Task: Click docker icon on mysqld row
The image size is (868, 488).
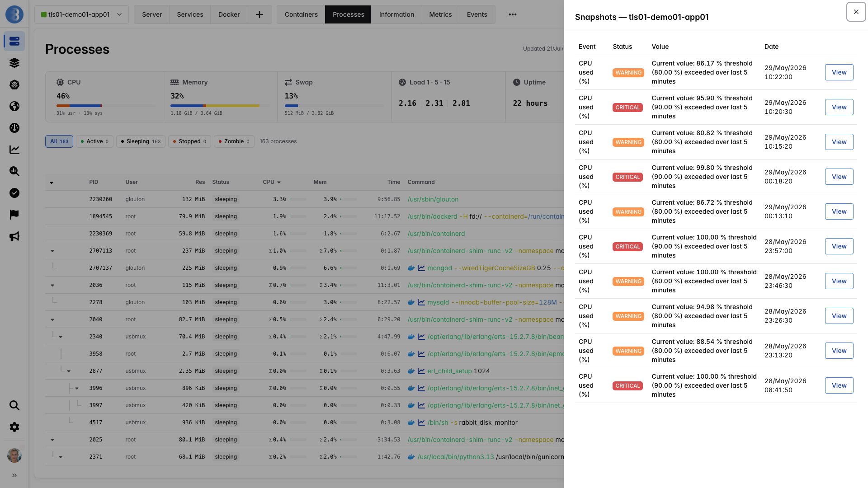Action: 411,302
